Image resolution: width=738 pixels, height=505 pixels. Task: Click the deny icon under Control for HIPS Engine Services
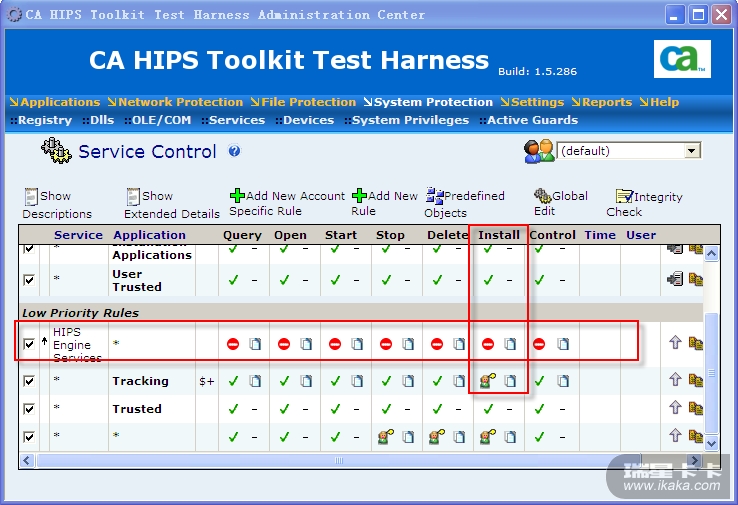click(539, 344)
